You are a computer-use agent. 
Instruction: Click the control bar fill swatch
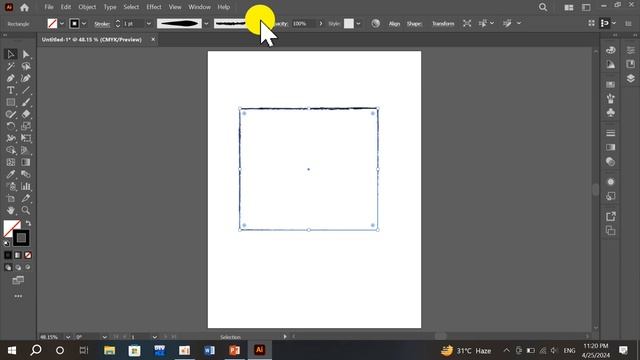tap(52, 24)
